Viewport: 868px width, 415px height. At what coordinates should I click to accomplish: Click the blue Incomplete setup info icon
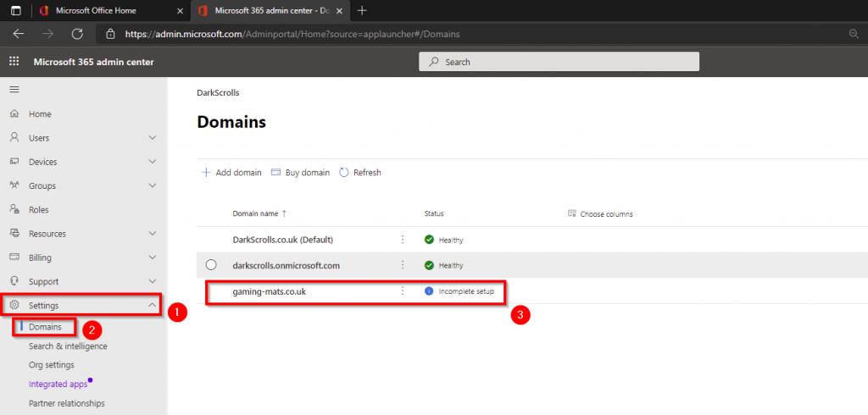coord(429,291)
